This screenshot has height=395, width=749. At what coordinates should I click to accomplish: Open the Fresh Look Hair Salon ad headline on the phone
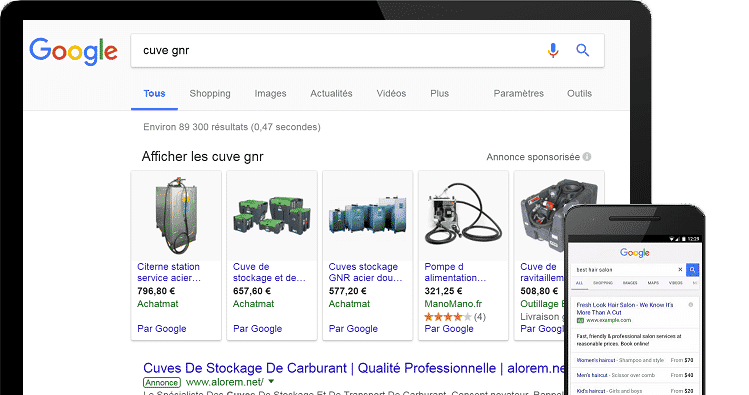point(625,309)
